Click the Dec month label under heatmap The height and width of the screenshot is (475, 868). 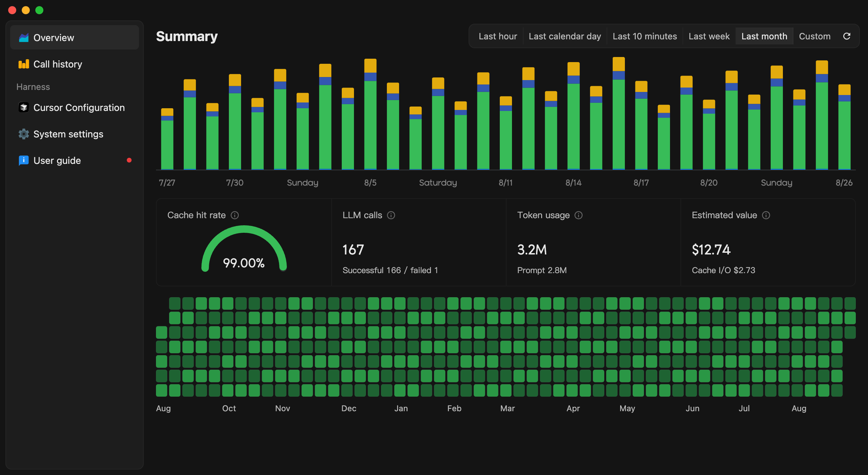(x=349, y=408)
